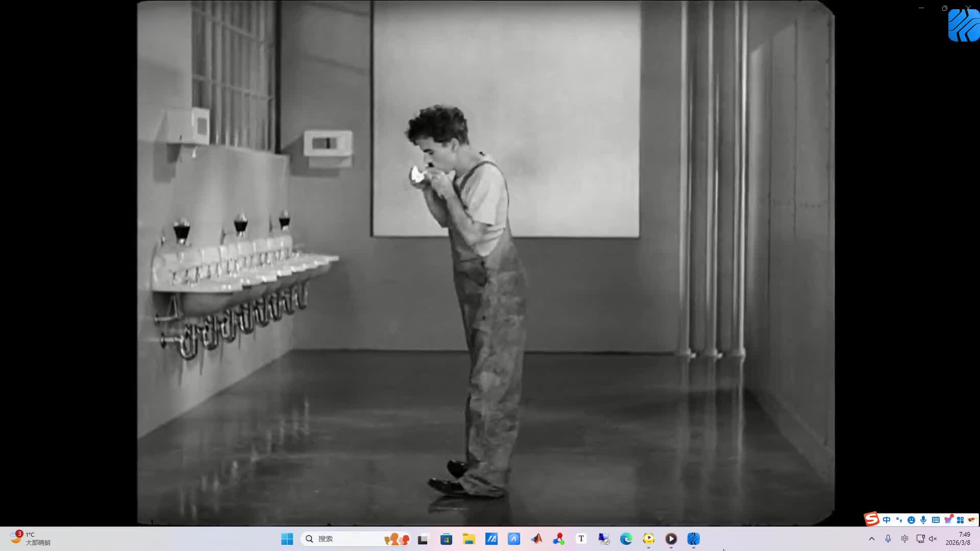This screenshot has width=980, height=551.
Task: Open Sogou emoji panel
Action: click(911, 520)
